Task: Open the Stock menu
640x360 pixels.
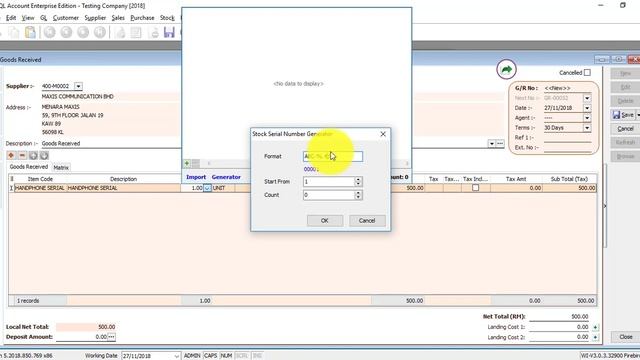Action: [167, 18]
